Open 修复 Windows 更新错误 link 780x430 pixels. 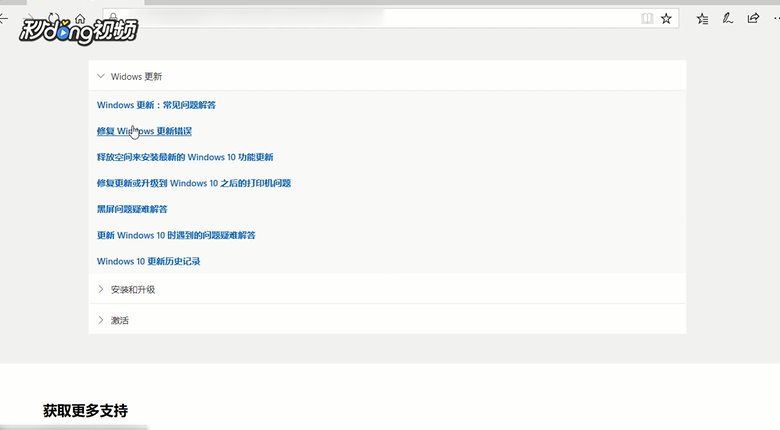144,131
